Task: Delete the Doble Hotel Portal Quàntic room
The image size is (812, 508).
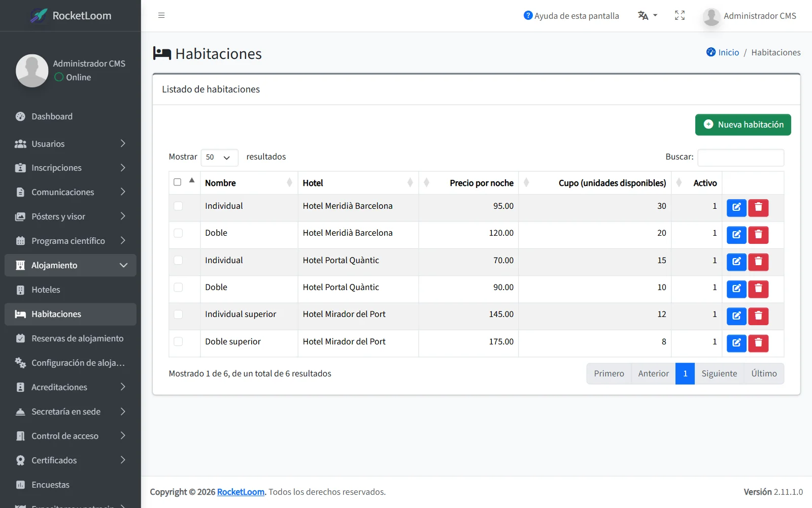Action: (758, 289)
